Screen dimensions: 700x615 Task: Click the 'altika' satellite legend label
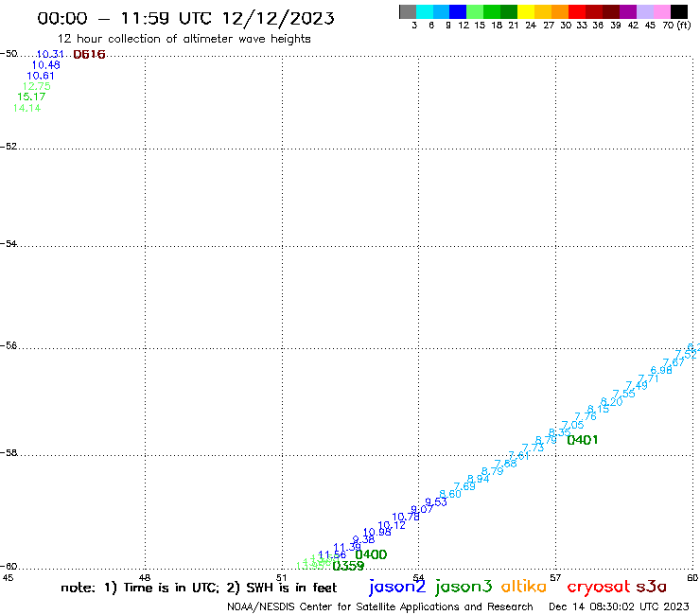(524, 586)
